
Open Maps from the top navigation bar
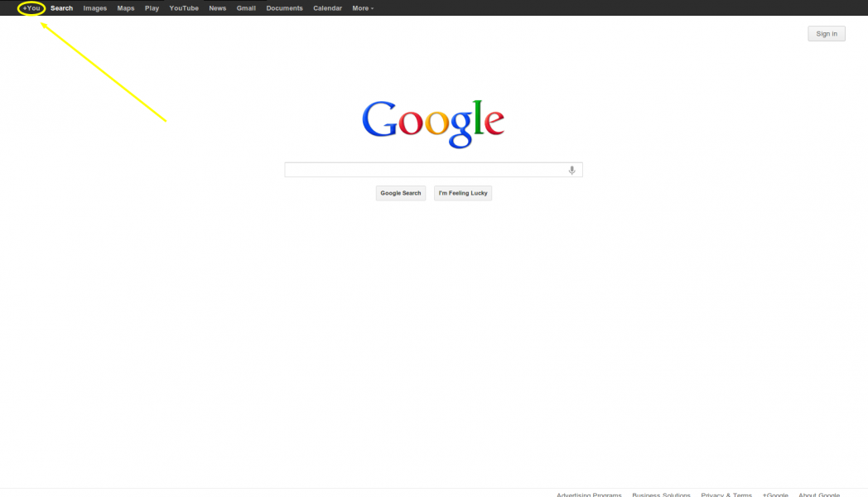tap(126, 8)
